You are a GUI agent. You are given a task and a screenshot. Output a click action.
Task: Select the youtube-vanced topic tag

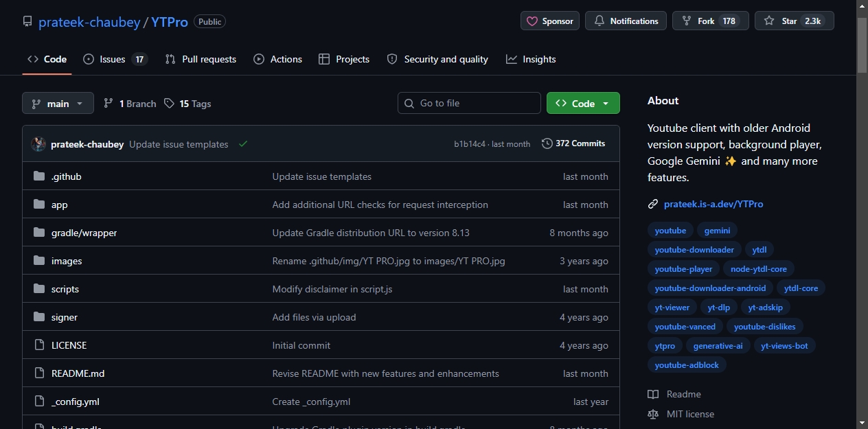(685, 327)
